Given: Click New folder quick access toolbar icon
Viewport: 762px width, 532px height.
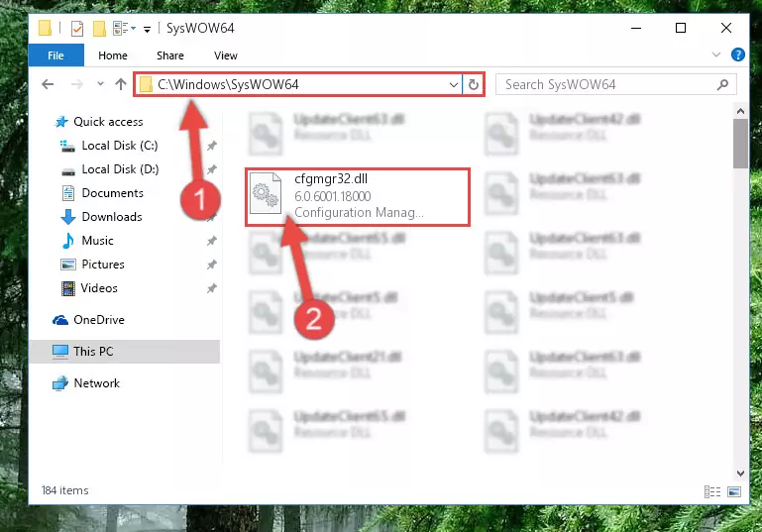Looking at the screenshot, I should [x=99, y=29].
